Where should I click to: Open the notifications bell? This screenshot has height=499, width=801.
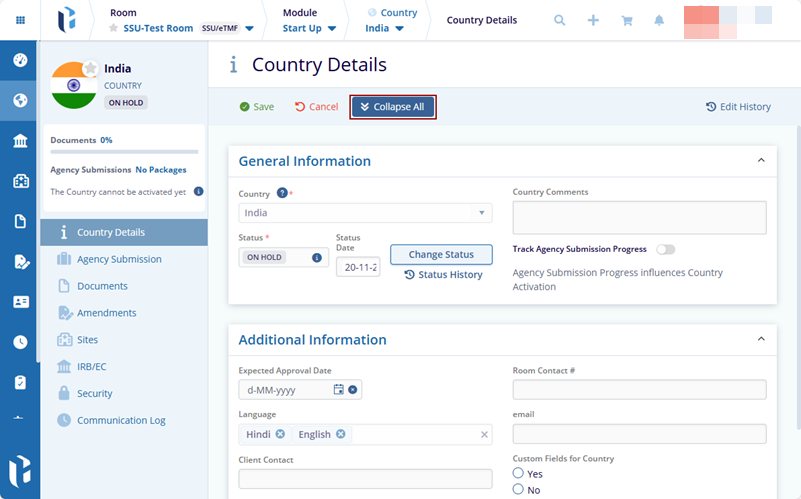(x=659, y=20)
